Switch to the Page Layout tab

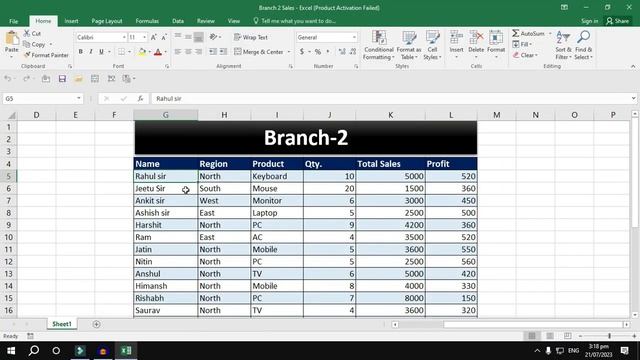coord(107,21)
